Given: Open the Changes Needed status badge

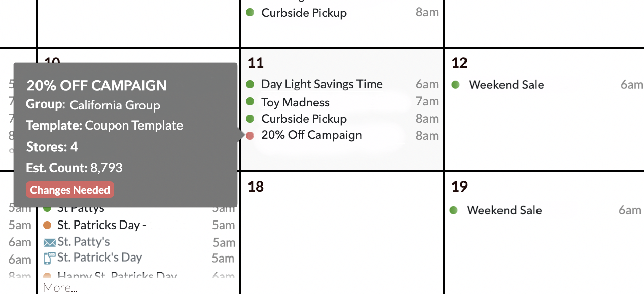Looking at the screenshot, I should 70,190.
